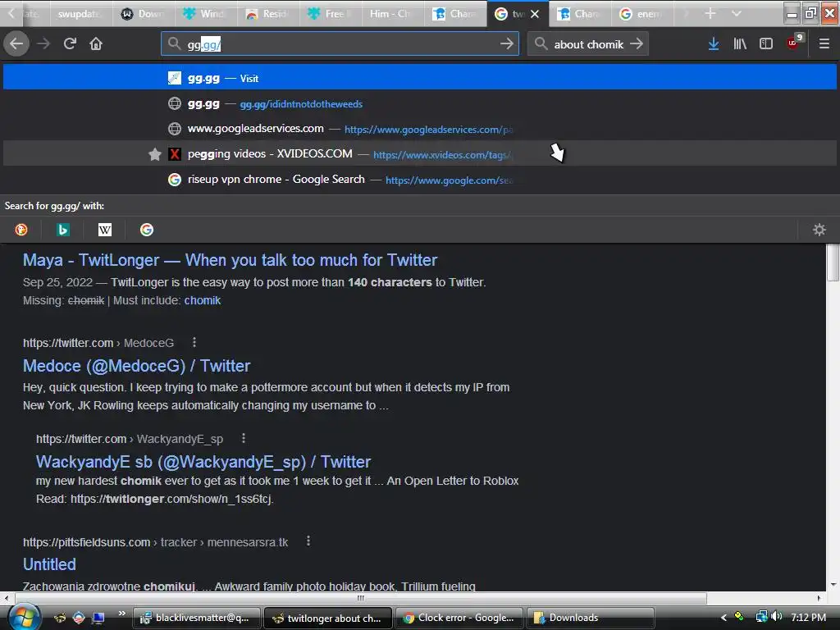840x630 pixels.
Task: Expand the list-all-tabs chevron
Action: tap(737, 13)
